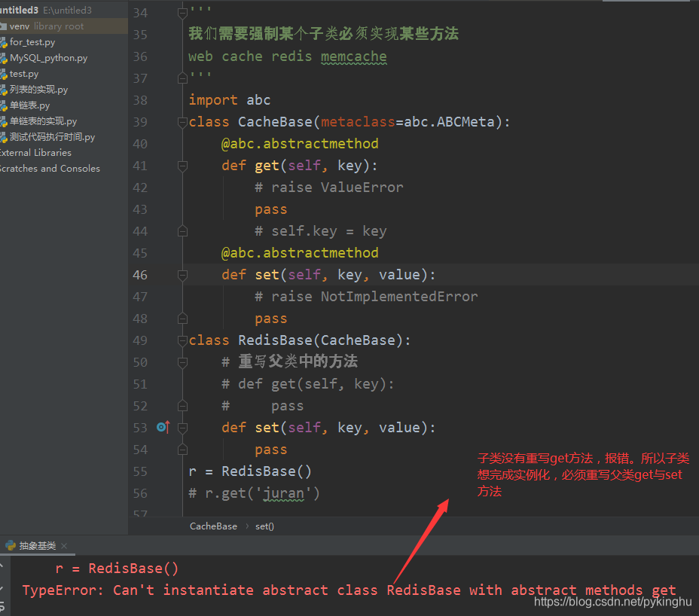The height and width of the screenshot is (616, 699).
Task: Click first @abc.abstractmethod decorator on line 40
Action: (x=300, y=144)
